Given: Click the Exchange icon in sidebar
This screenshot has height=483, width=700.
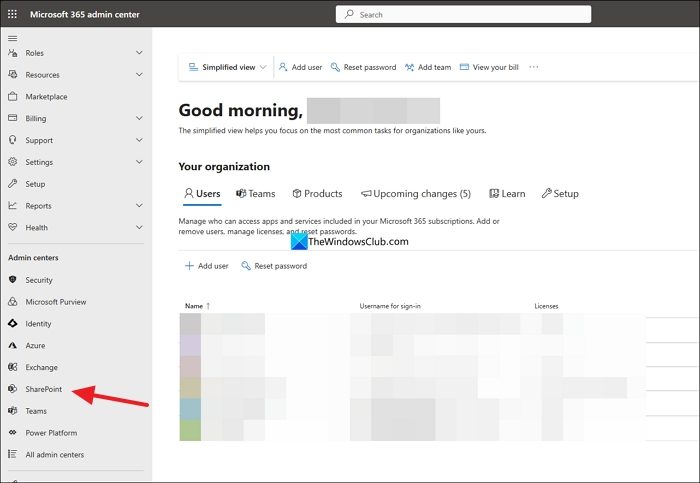Looking at the screenshot, I should coord(12,367).
